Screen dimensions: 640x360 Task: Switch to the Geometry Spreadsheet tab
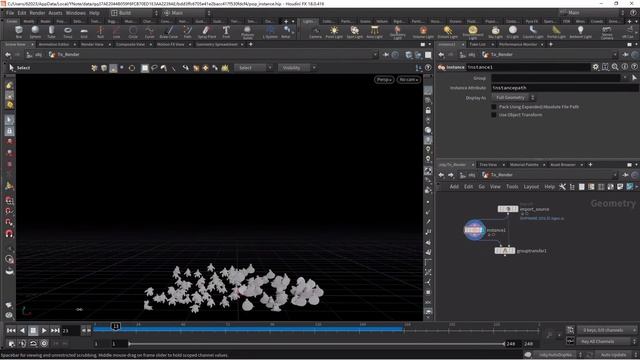pyautogui.click(x=217, y=44)
